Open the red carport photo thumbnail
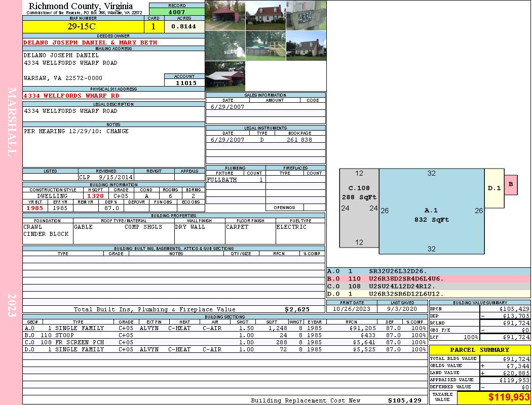The image size is (532, 405). point(225,15)
